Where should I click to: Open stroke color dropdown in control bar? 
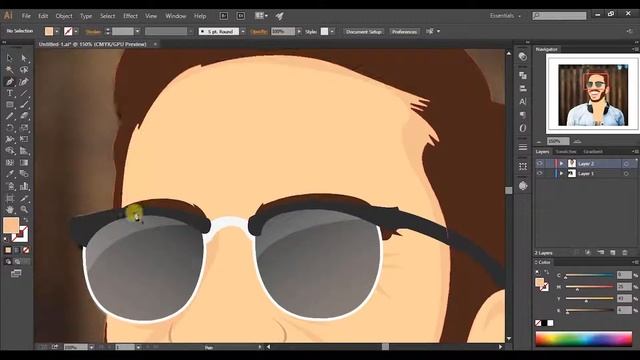(x=76, y=31)
